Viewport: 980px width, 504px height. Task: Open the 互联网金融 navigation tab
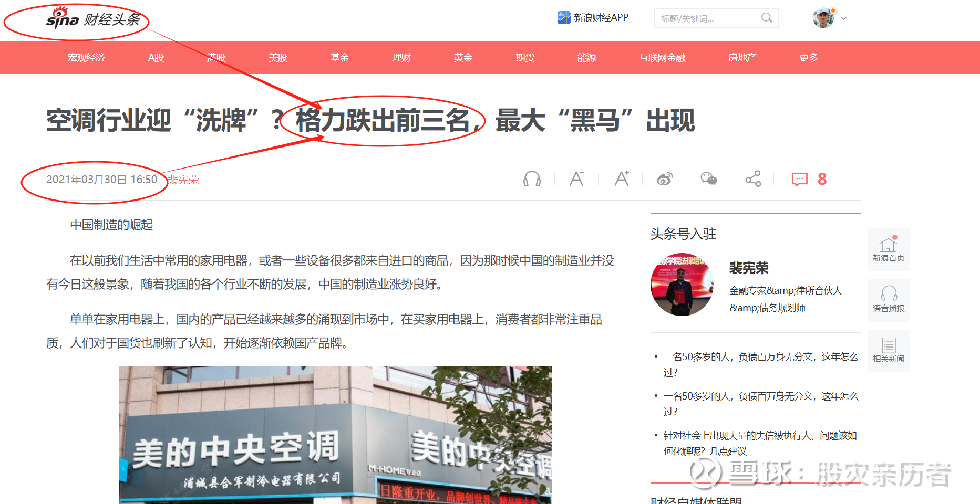(x=662, y=57)
